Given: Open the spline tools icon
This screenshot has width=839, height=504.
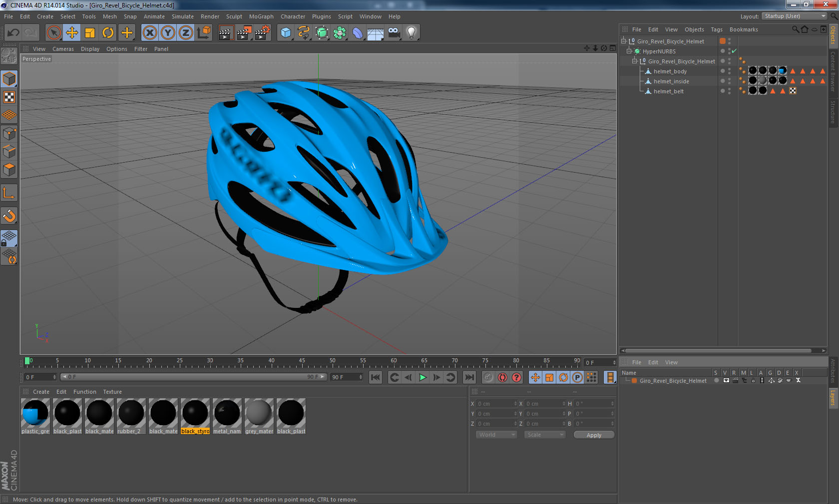Looking at the screenshot, I should click(x=304, y=33).
